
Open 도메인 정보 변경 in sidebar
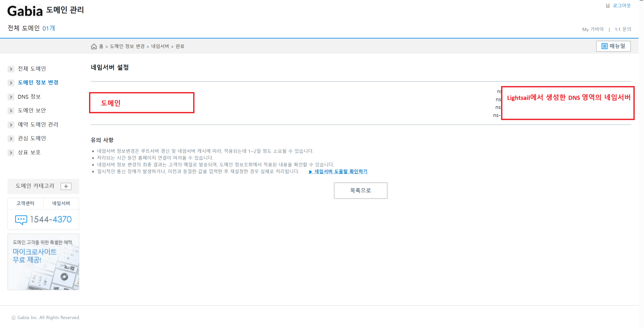pos(38,83)
